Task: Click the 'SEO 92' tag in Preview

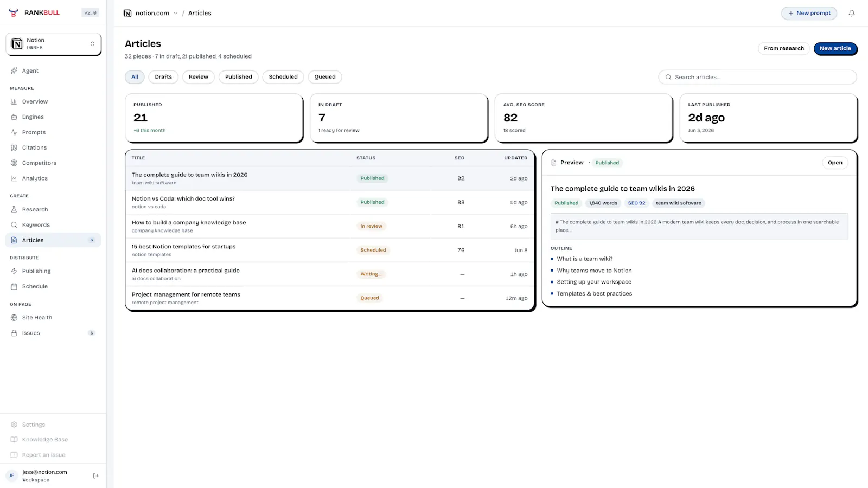Action: coord(637,203)
